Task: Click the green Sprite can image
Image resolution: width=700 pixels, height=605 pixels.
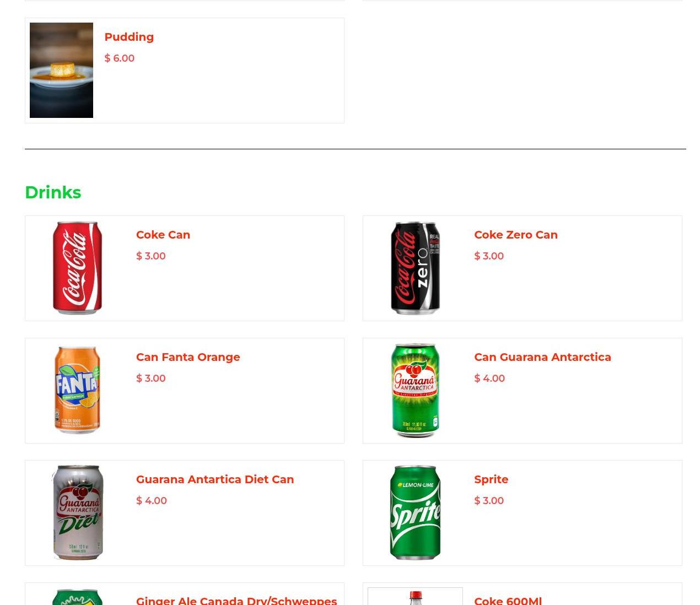Action: (x=415, y=513)
